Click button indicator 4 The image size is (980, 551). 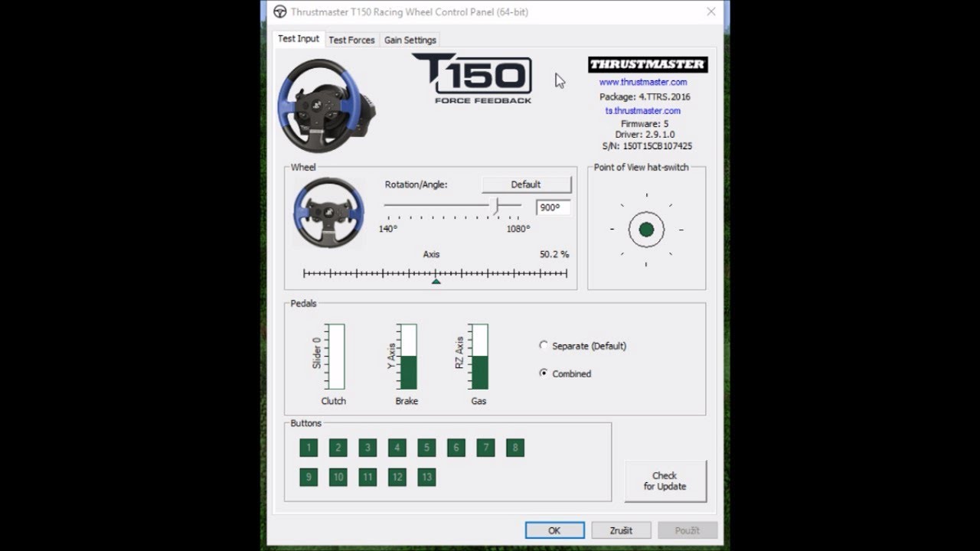tap(397, 448)
